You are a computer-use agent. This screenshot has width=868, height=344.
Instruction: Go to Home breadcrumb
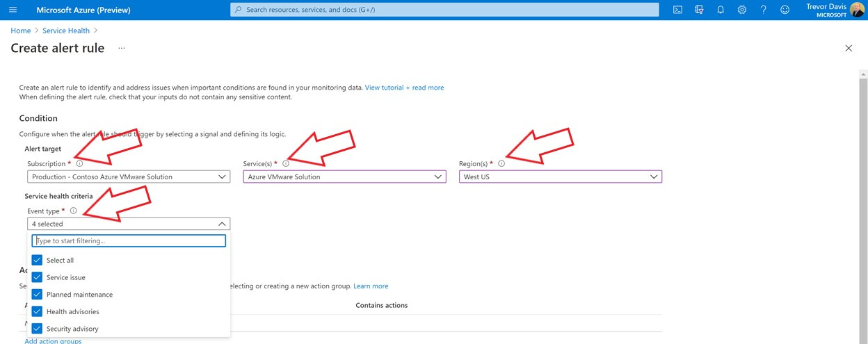21,31
